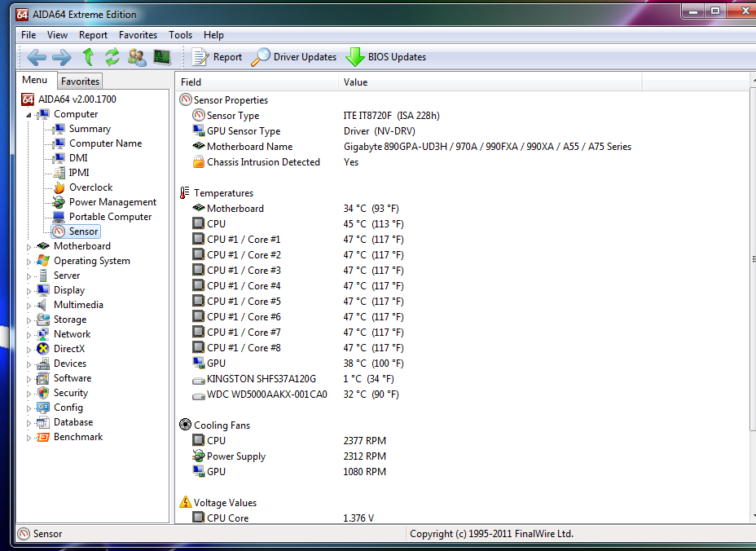
Task: Select the Motherboard Name row
Action: click(x=411, y=146)
